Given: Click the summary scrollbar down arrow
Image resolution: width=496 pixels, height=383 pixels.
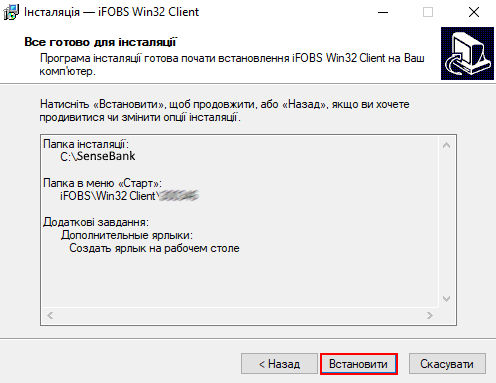Looking at the screenshot, I should [x=447, y=298].
